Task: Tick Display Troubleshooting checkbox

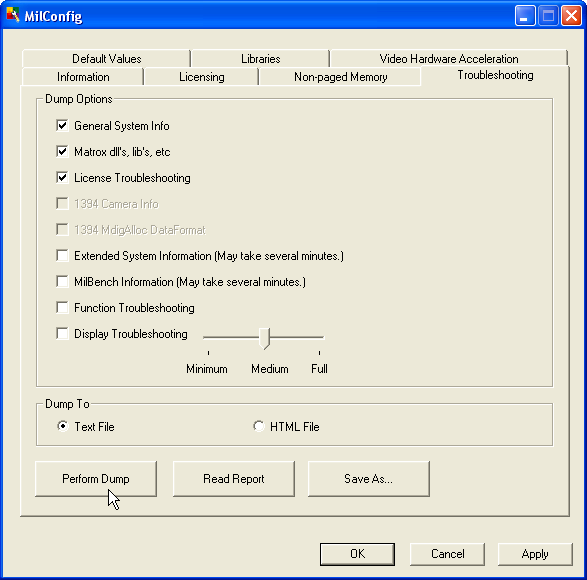Action: pyautogui.click(x=62, y=333)
